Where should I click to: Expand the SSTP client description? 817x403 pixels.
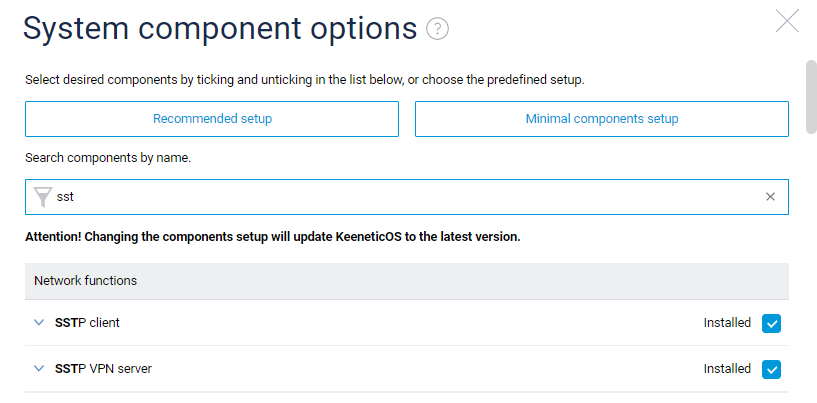39,323
